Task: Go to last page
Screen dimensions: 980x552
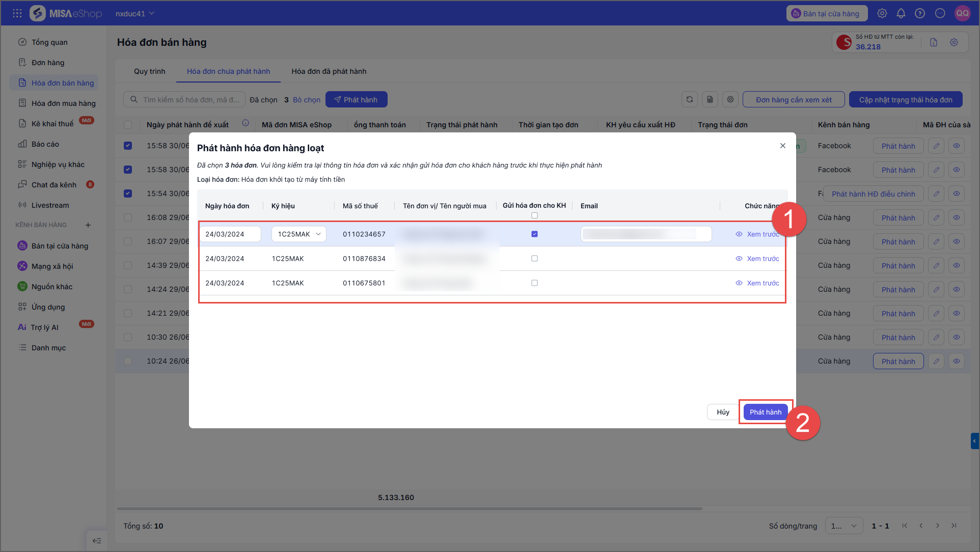Action: point(954,526)
